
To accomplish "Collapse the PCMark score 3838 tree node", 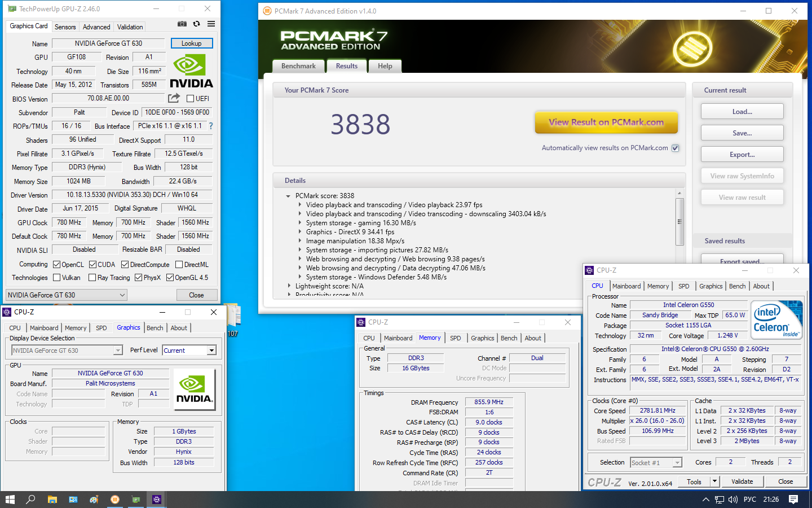I will click(x=288, y=196).
